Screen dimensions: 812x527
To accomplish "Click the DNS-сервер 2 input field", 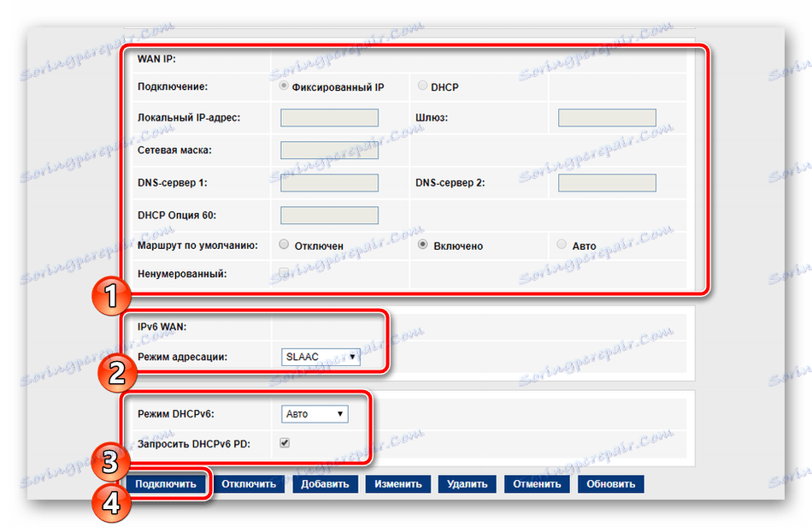I will click(607, 183).
